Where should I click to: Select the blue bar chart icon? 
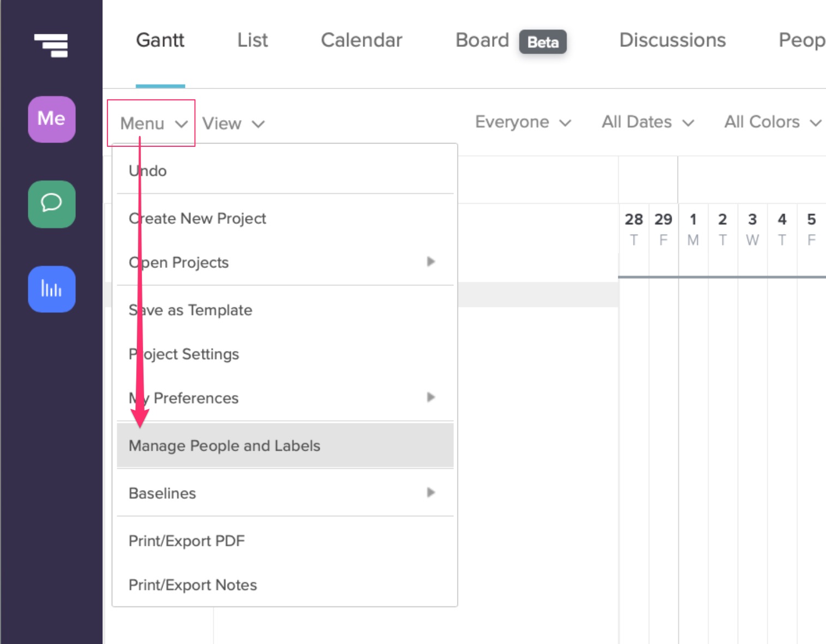click(x=51, y=290)
